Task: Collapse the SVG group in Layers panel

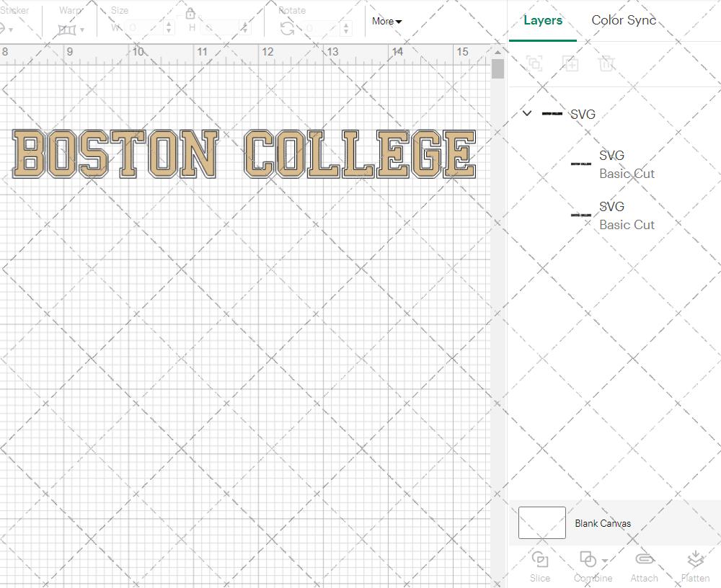Action: click(526, 113)
